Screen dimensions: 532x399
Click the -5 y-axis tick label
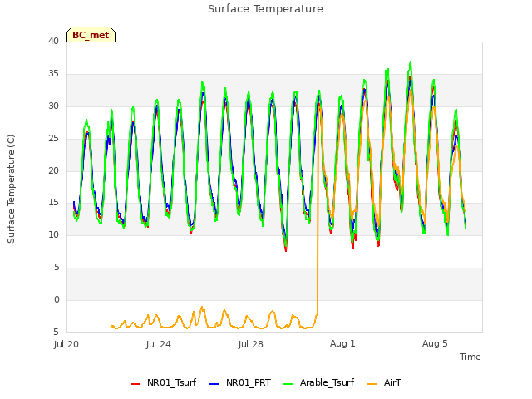(x=54, y=332)
